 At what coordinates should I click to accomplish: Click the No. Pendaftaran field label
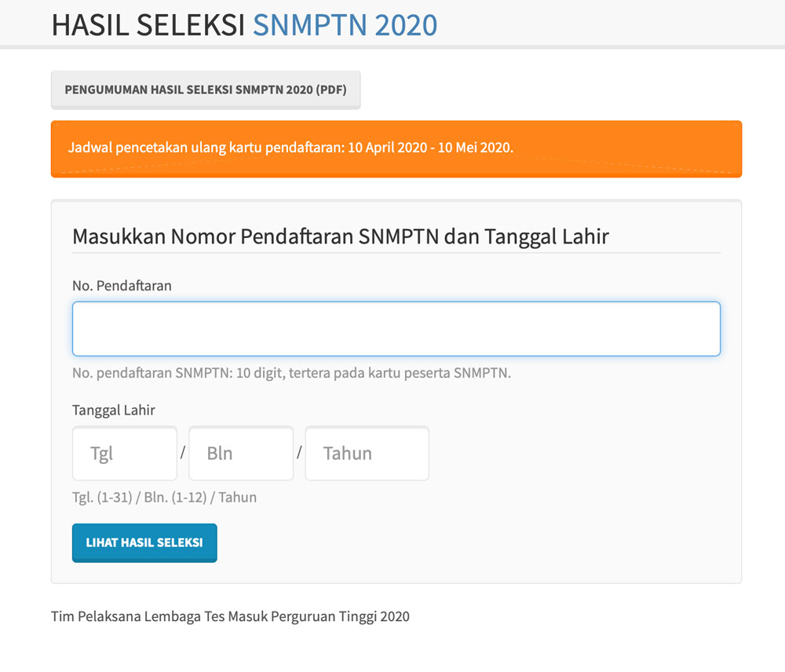point(122,286)
